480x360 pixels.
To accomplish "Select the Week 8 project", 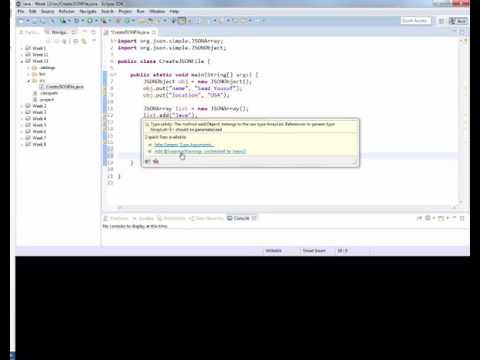I will click(36, 144).
